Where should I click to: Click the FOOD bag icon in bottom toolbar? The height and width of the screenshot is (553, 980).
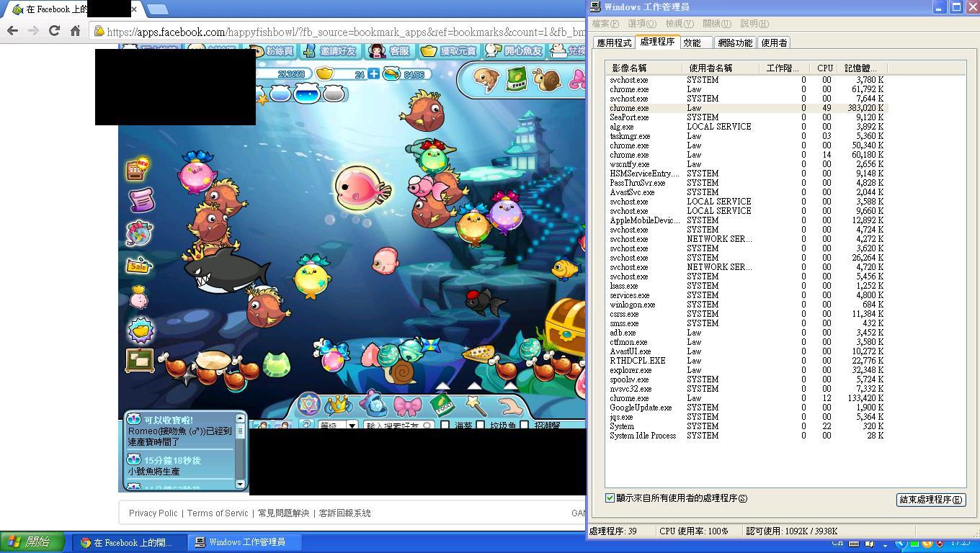[x=442, y=405]
